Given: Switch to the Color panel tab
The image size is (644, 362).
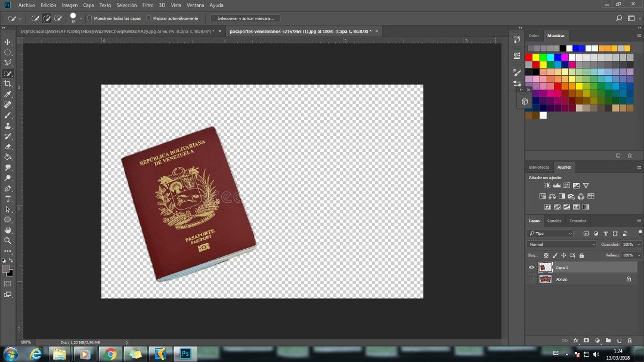Looking at the screenshot, I should [534, 36].
